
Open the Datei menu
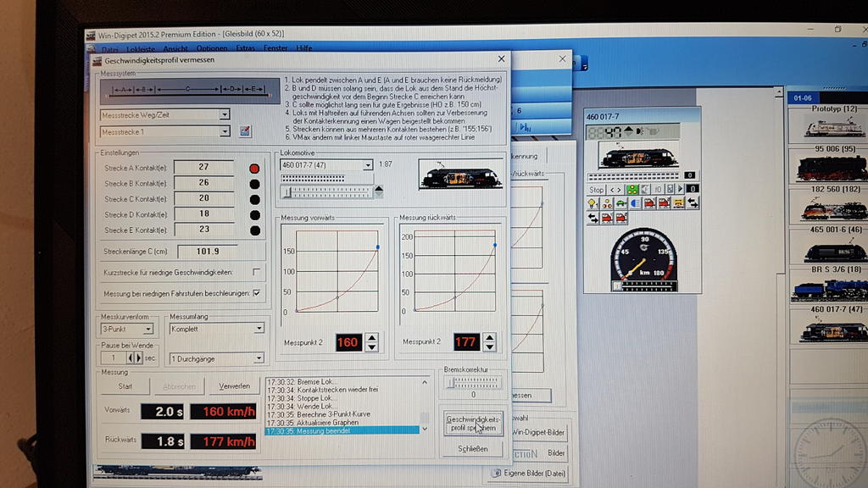coord(109,48)
